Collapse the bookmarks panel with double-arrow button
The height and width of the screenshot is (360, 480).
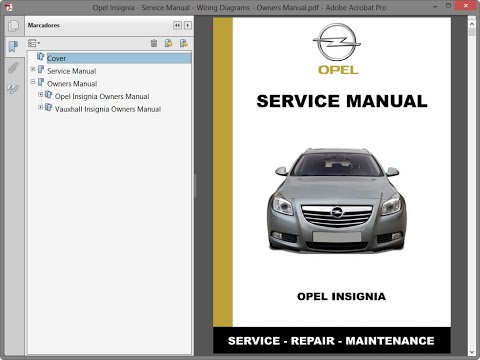click(177, 25)
